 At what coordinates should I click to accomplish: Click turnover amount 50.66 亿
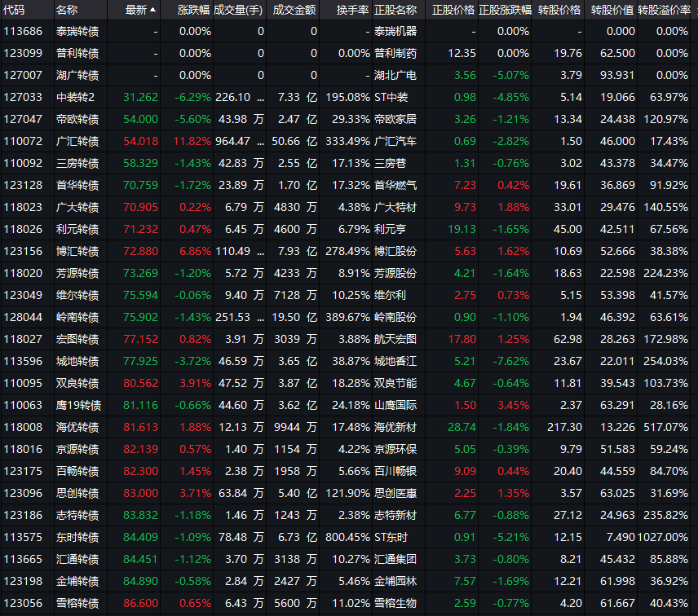click(x=294, y=142)
